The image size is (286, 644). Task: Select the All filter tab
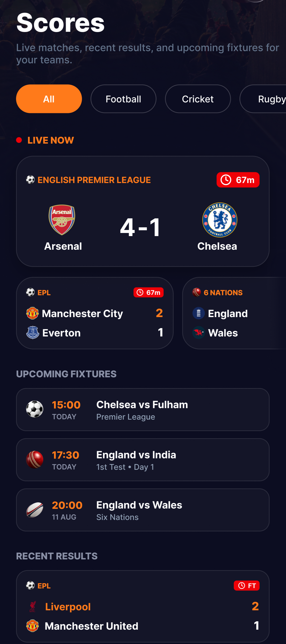click(49, 99)
